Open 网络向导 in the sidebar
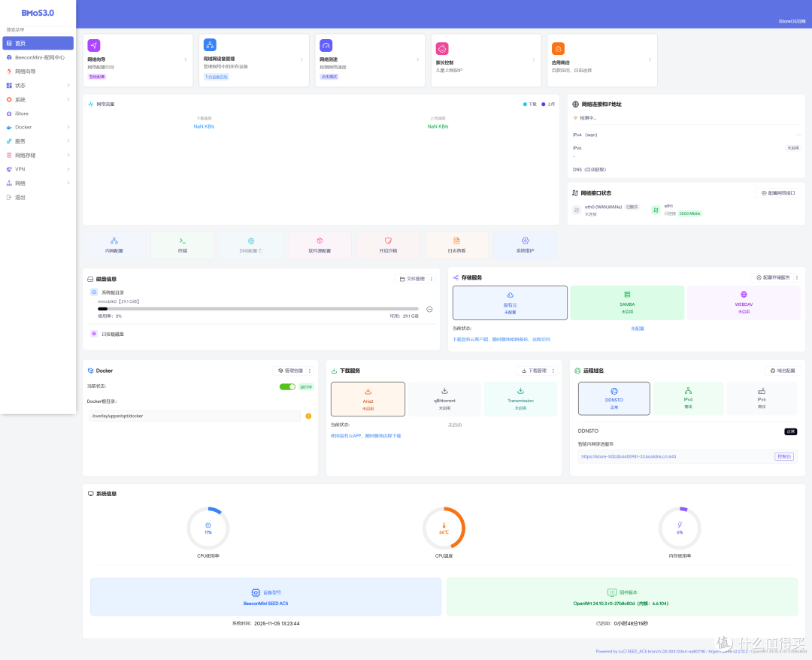Screen dimensions: 812x660 tap(38, 71)
